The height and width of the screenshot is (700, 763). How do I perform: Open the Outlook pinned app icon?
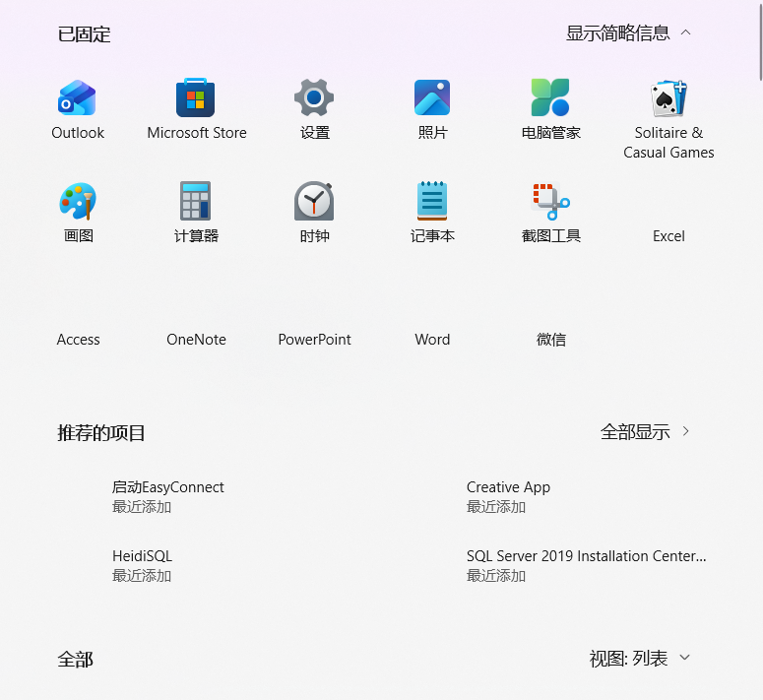click(78, 97)
